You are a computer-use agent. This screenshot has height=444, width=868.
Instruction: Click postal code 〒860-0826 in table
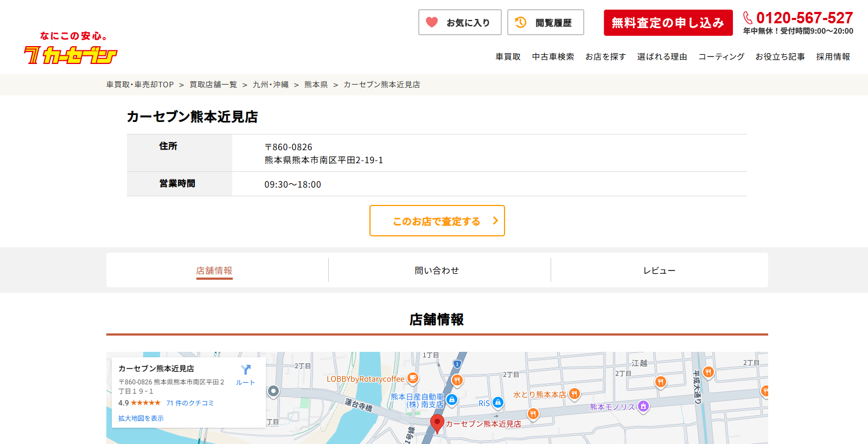tap(289, 147)
